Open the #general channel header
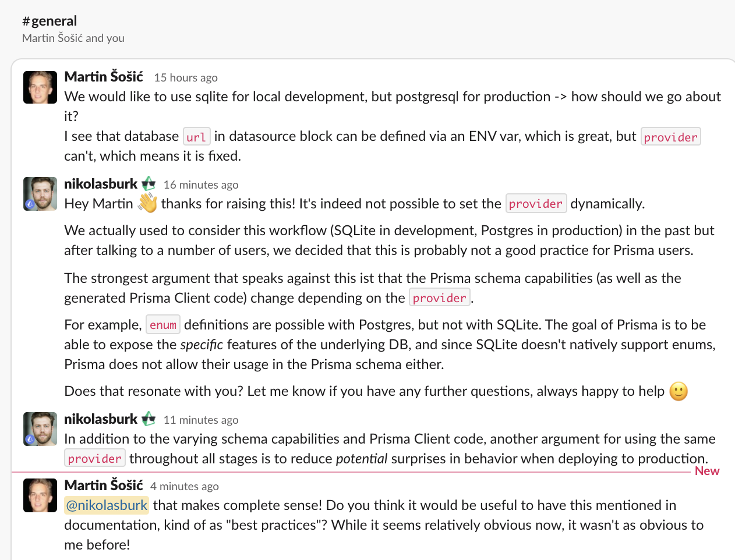This screenshot has width=735, height=560. click(50, 20)
